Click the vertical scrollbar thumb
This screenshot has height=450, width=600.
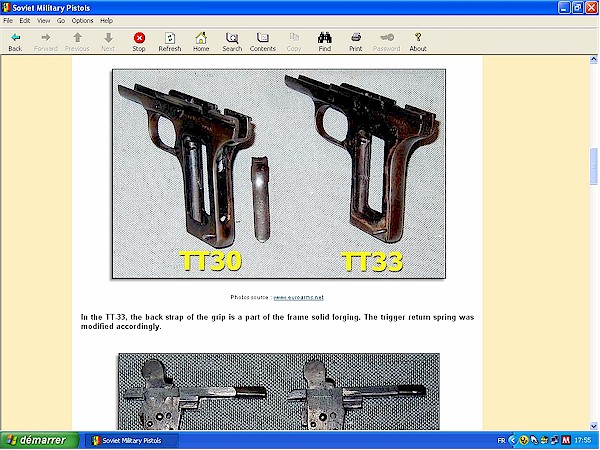593,166
